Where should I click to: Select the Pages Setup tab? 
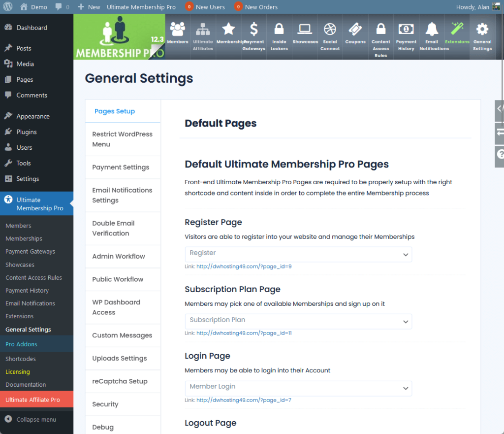tap(123, 111)
